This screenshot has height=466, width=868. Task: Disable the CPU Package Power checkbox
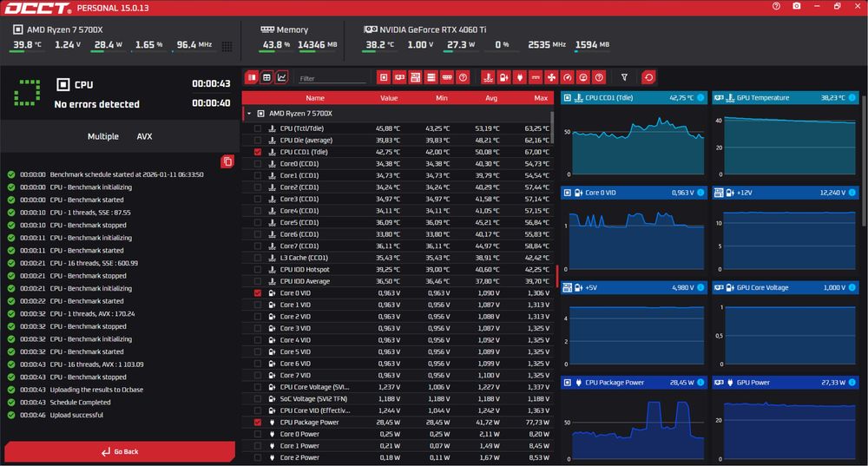point(258,423)
